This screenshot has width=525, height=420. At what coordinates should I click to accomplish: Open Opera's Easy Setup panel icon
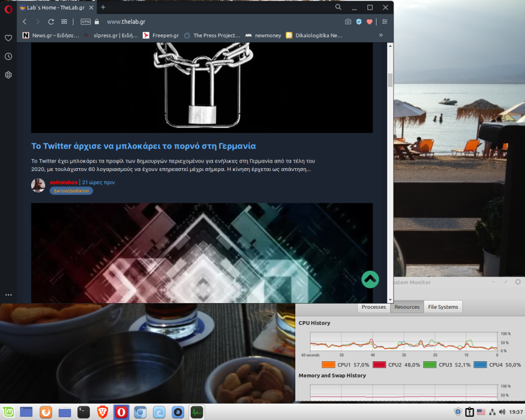tap(384, 21)
